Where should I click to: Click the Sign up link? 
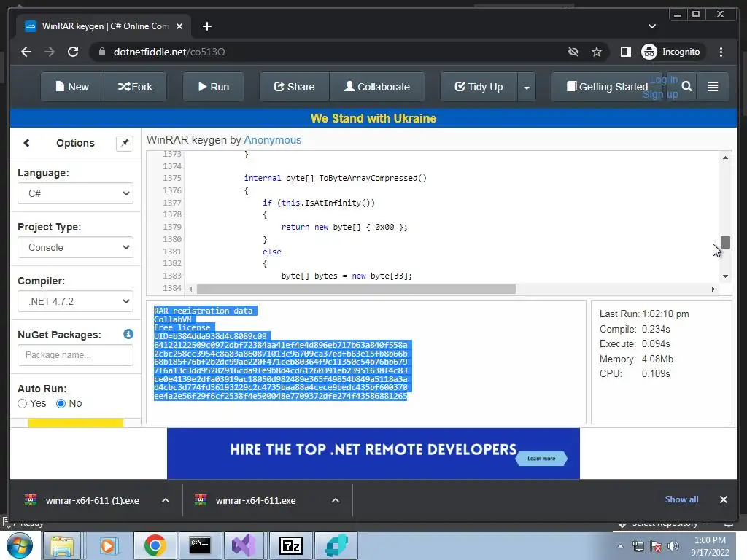point(659,94)
